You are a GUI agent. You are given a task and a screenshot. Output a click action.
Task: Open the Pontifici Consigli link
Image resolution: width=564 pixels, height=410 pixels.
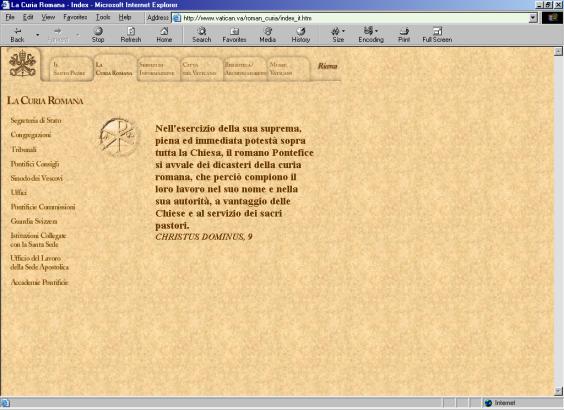35,164
